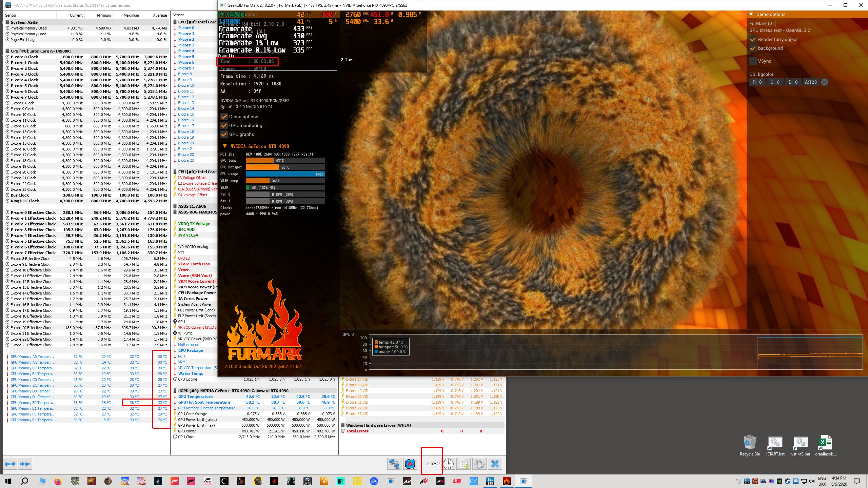Uncheck the background checkbox in FurMark
Image resolution: width=868 pixels, height=488 pixels.
tap(753, 48)
